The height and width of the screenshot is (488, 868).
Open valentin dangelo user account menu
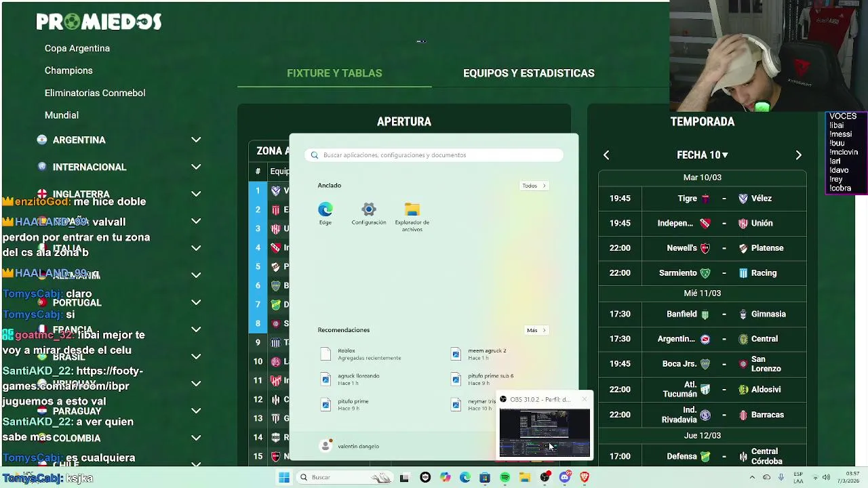pos(350,446)
